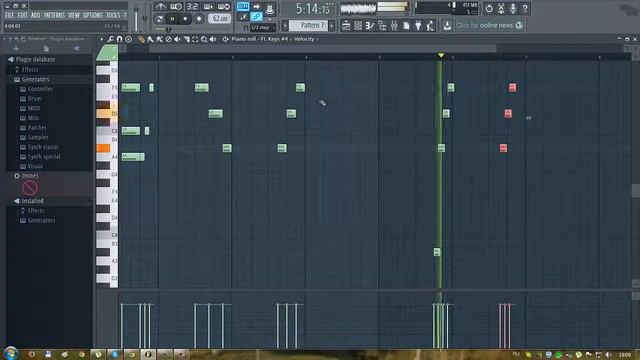Toggle pattern/song mode button
This screenshot has height=360, width=640.
(x=160, y=19)
